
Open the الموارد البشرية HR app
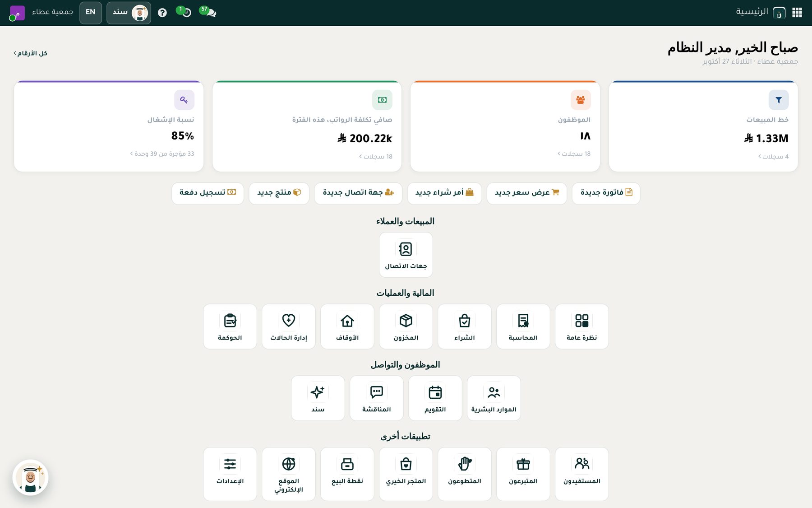point(494,398)
